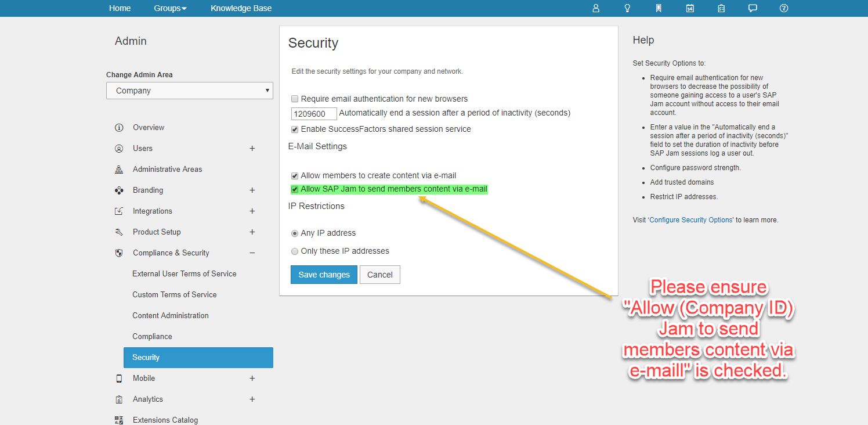
Task: Open the Compliance subpage
Action: [x=152, y=337]
